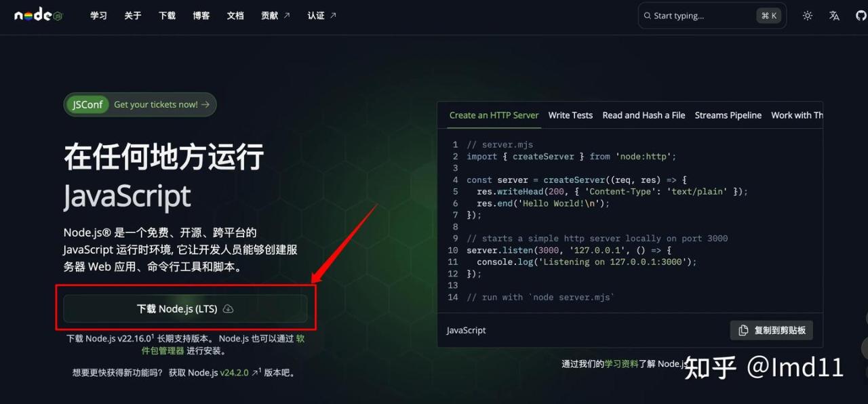Viewport: 868px width, 404px height.
Task: Select the Streams Pipeline tab
Action: [728, 115]
